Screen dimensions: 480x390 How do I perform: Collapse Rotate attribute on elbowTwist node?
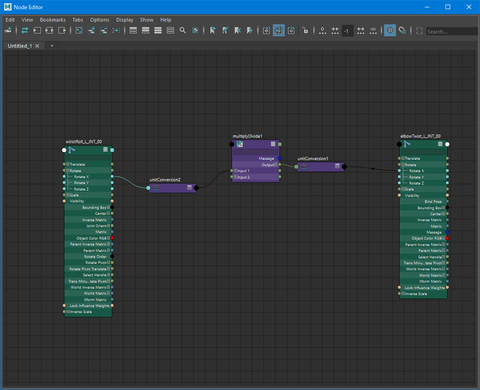[x=403, y=165]
